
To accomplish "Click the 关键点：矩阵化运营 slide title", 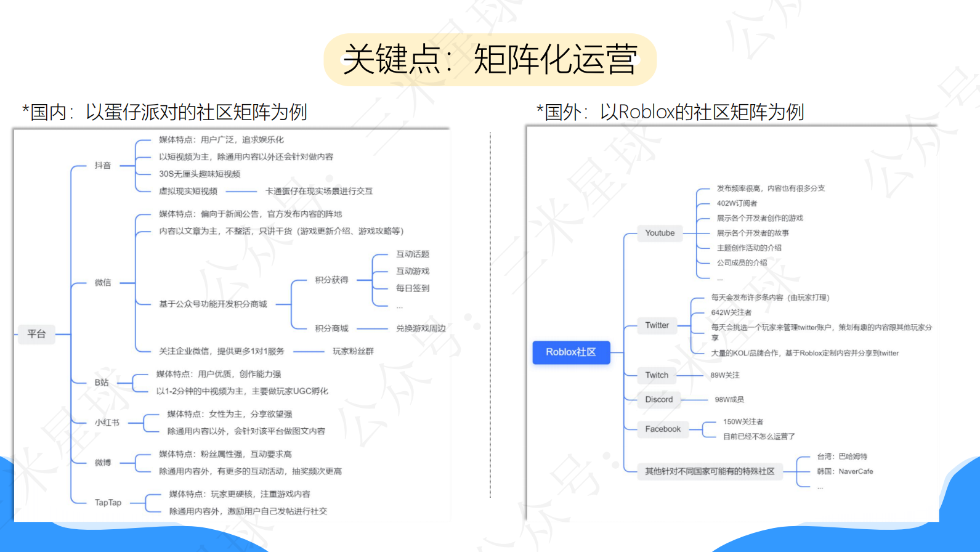I will (490, 60).
